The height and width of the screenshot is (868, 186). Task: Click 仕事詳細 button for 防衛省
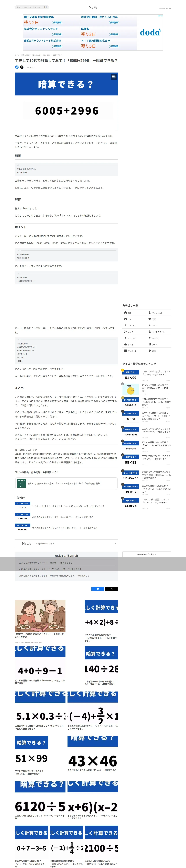(114, 34)
